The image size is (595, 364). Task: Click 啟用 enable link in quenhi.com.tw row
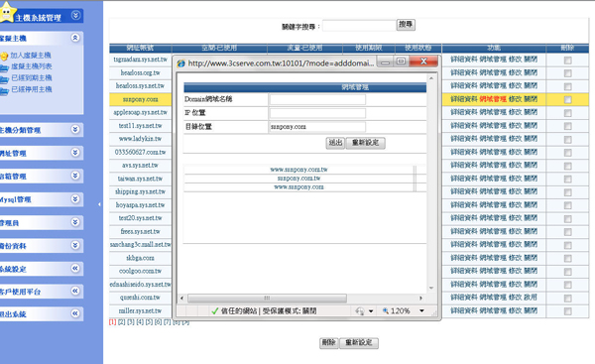(531, 298)
